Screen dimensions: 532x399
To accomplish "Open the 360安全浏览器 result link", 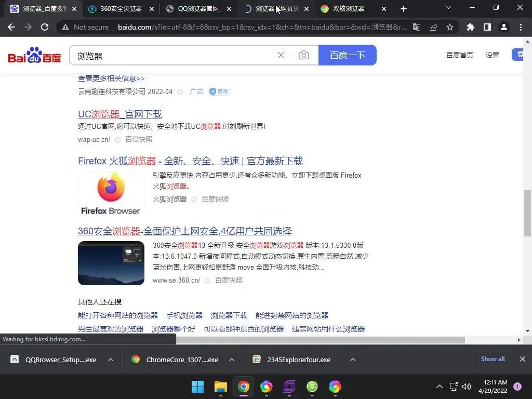I will [184, 231].
